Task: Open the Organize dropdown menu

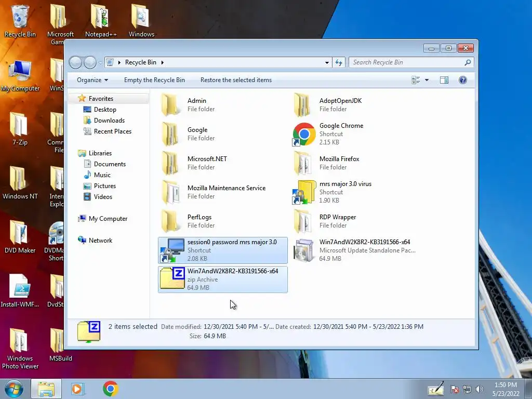Action: 92,80
